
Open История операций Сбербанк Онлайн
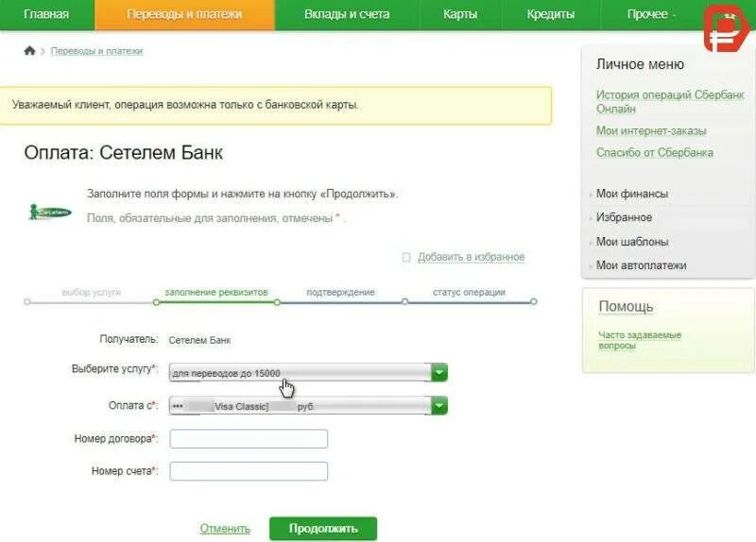[x=670, y=102]
